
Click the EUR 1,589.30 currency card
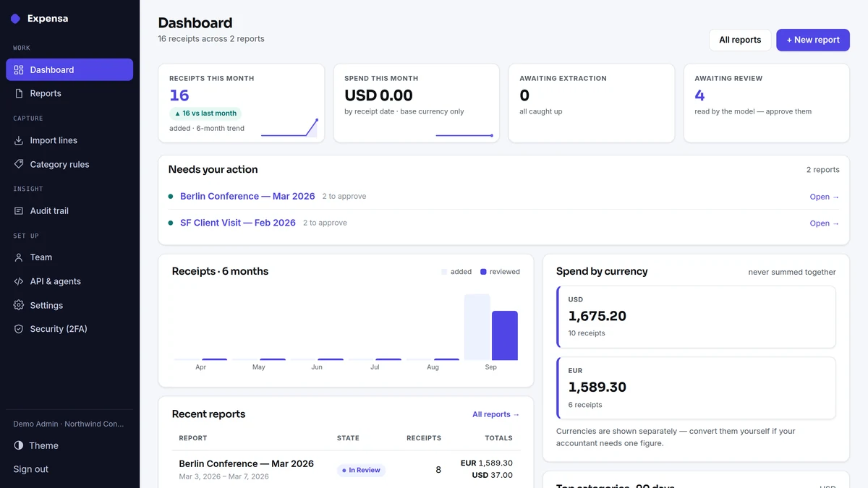point(696,388)
